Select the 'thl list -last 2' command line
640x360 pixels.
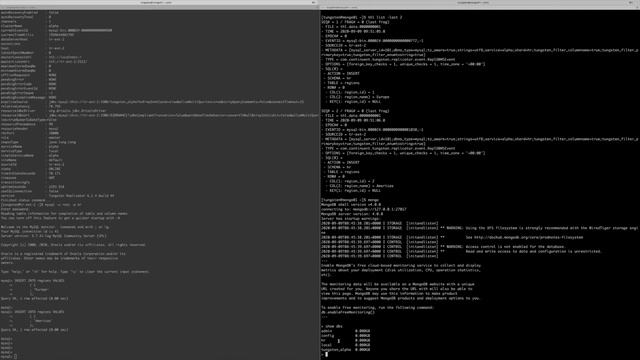(362, 18)
